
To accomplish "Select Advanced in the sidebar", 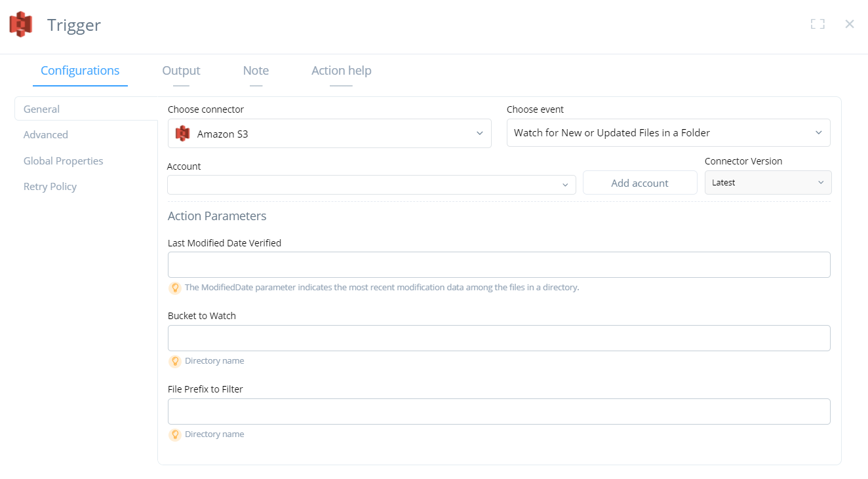I will 46,134.
